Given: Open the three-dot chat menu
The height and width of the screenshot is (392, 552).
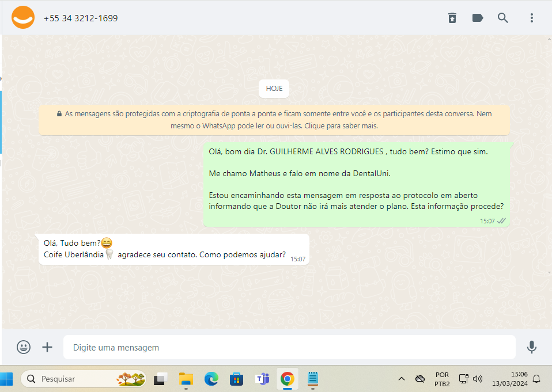Looking at the screenshot, I should pos(531,18).
